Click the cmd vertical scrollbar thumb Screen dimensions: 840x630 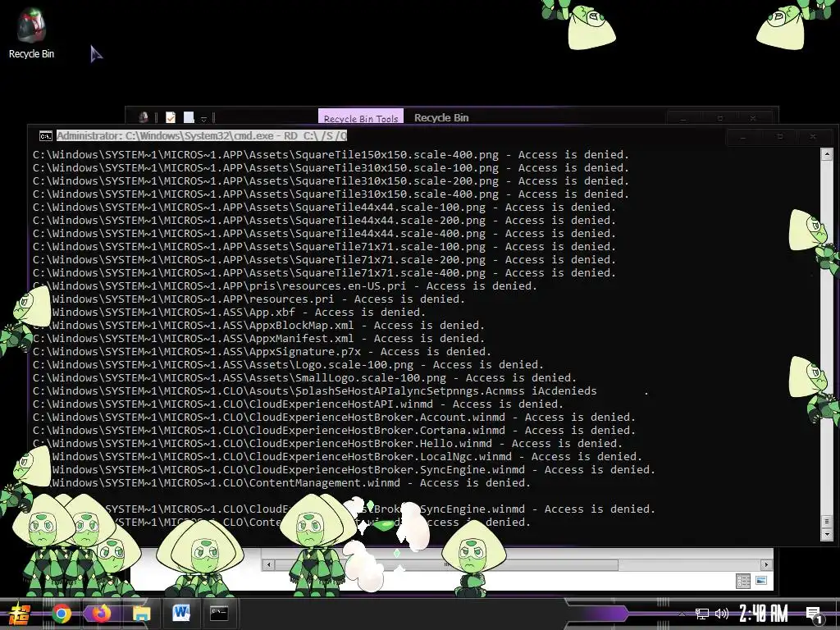point(826,521)
